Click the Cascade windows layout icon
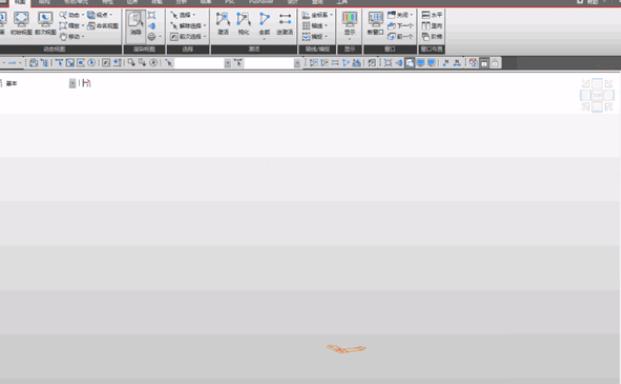This screenshot has width=621, height=384. click(432, 36)
